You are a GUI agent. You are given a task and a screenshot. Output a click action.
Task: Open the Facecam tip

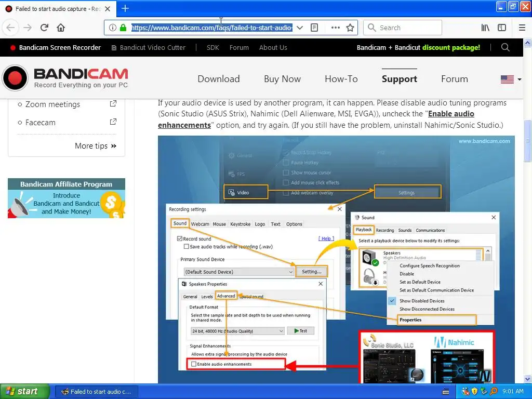tap(41, 123)
